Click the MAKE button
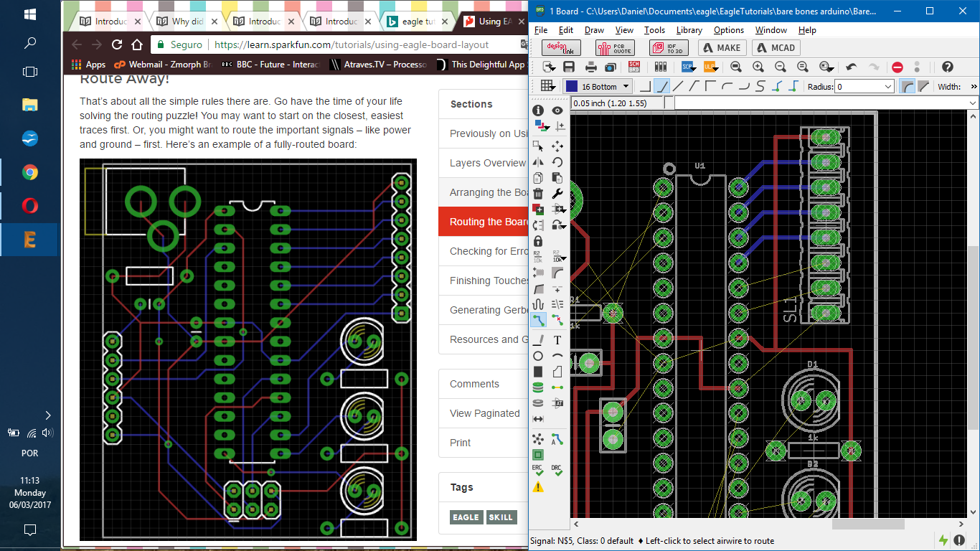Image resolution: width=980 pixels, height=551 pixels. 722,48
